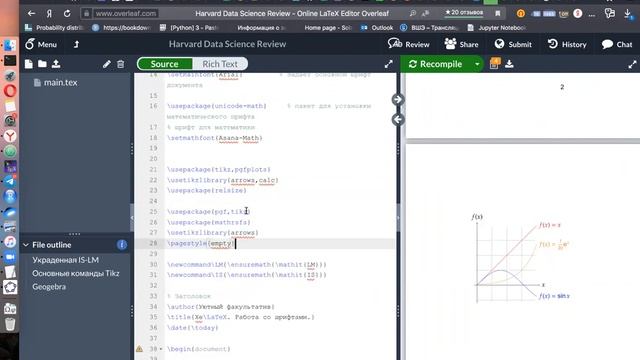Click the warning icon on line 38
The height and width of the screenshot is (360, 640).
pyautogui.click(x=139, y=349)
